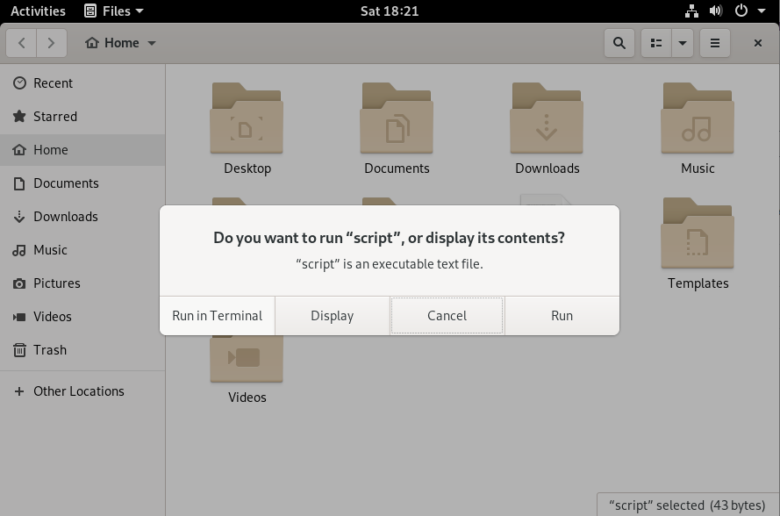Screen dimensions: 780x516
Task: Open the Files application menu
Action: coord(114,11)
